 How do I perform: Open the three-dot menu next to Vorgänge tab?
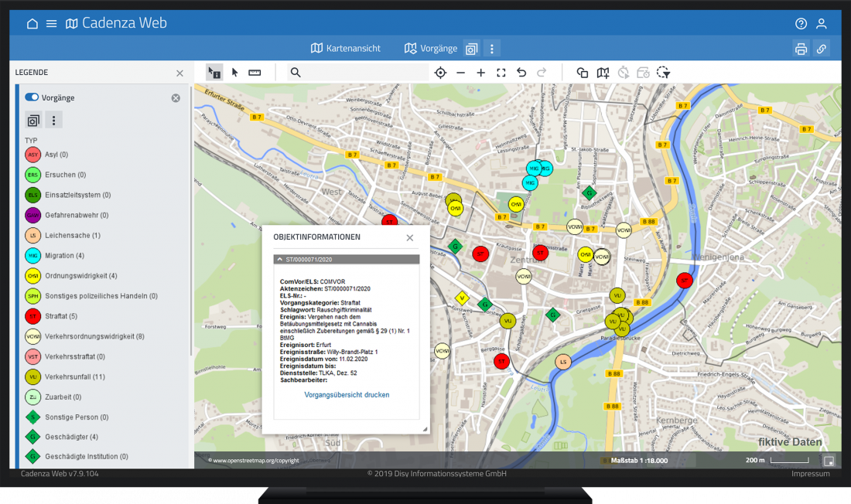click(x=491, y=49)
